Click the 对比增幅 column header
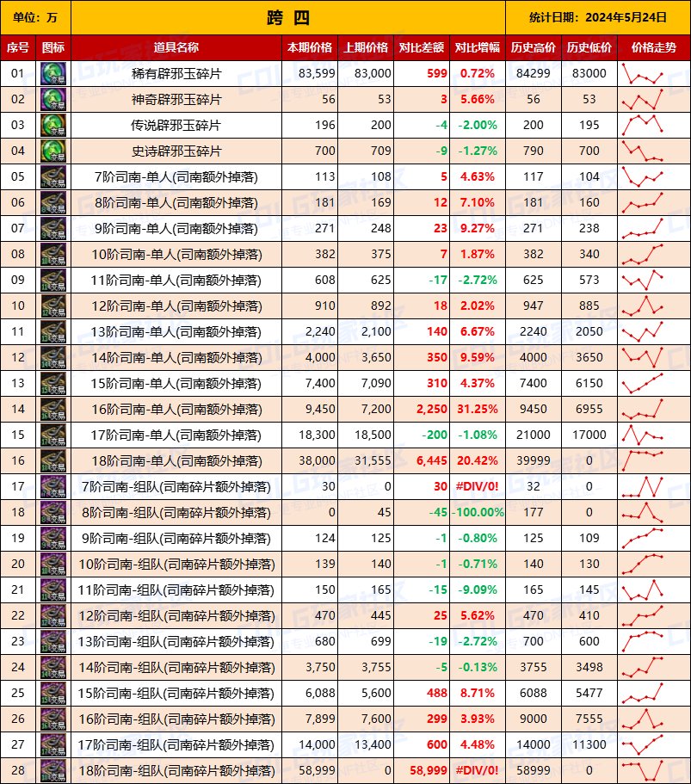 tap(478, 47)
